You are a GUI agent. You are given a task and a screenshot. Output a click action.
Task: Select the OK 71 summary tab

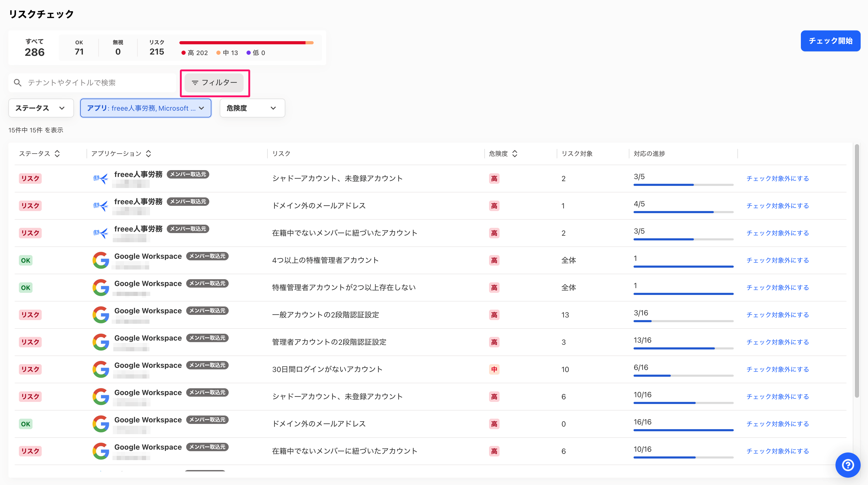pyautogui.click(x=79, y=48)
